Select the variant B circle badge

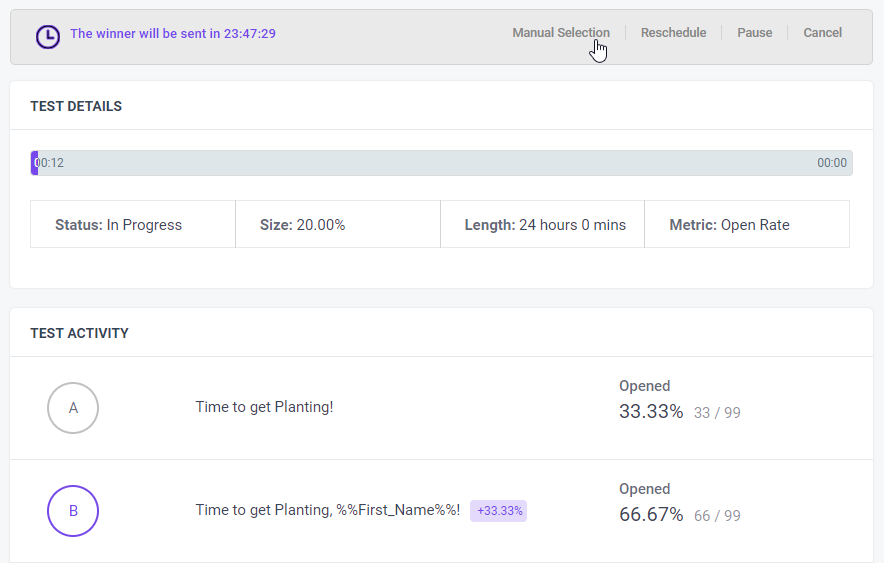tap(73, 511)
